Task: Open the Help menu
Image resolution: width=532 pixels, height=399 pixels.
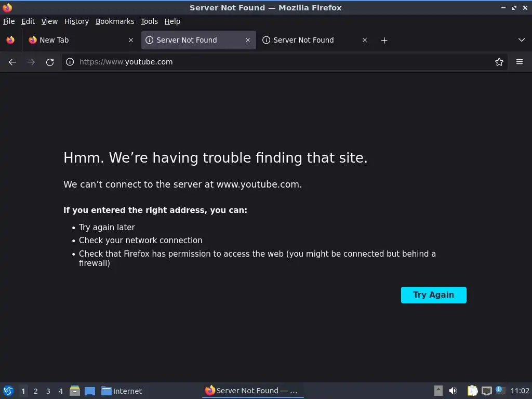Action: click(x=172, y=21)
